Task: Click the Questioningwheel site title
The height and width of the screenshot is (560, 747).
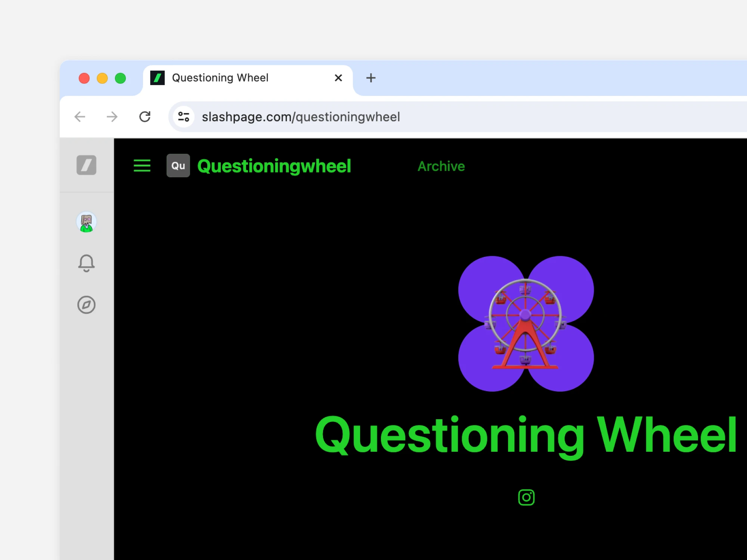Action: (274, 166)
